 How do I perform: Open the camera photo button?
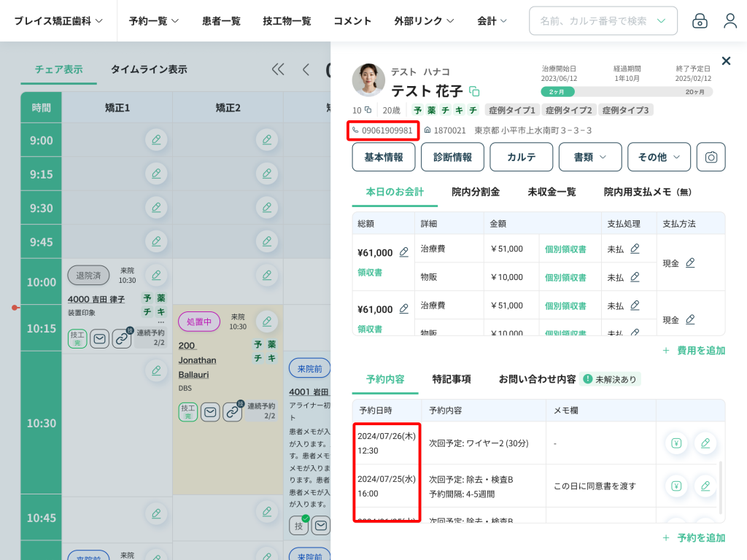tap(711, 157)
